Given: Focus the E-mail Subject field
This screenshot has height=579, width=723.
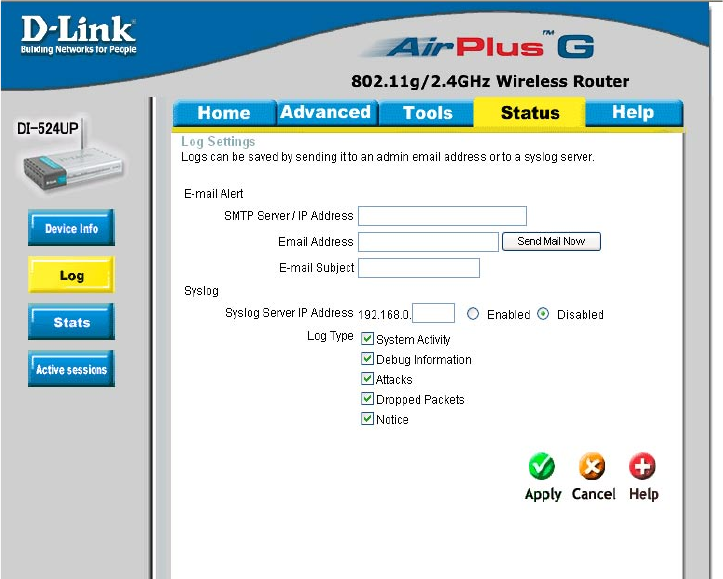Looking at the screenshot, I should [419, 268].
